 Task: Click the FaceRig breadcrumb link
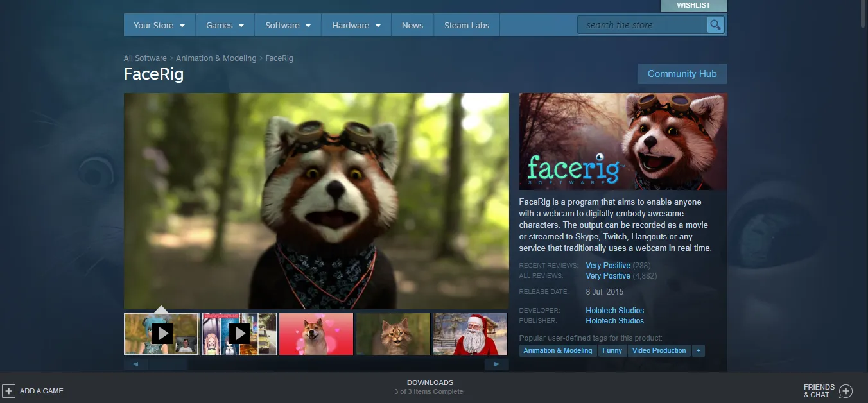coord(279,58)
